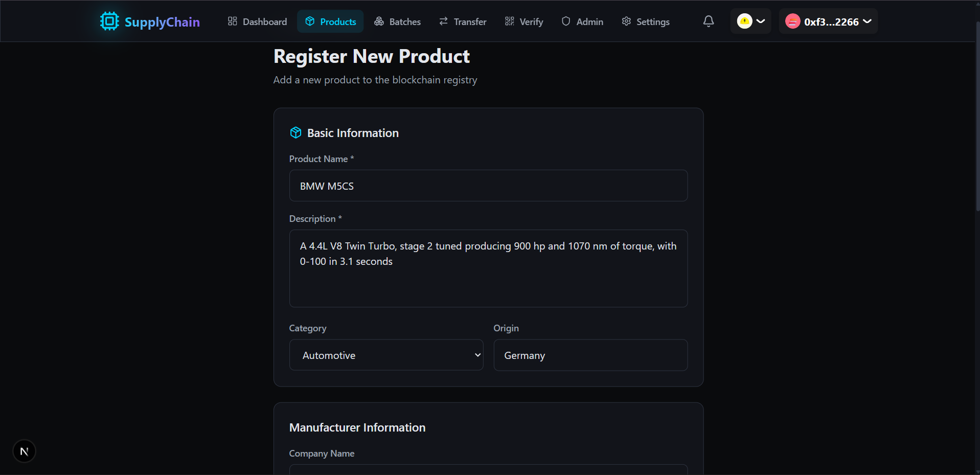
Task: Click the 'Product Name *' label
Action: [322, 159]
